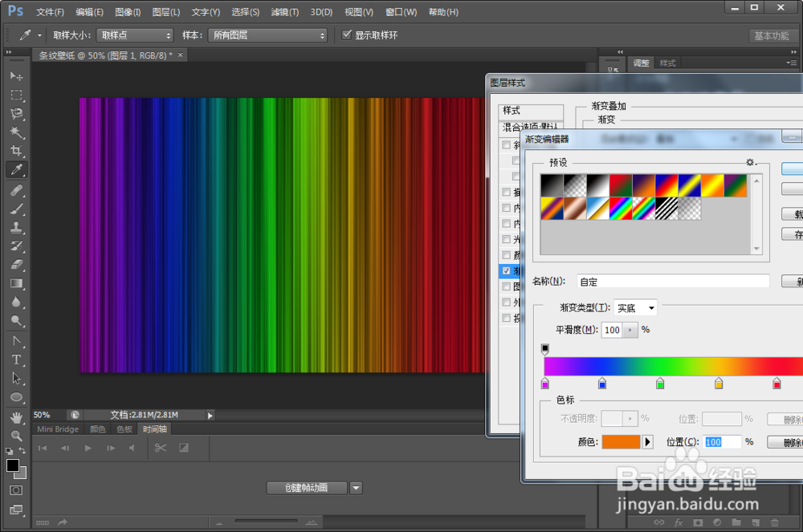Open the 文件(F) menu
Screen dimensions: 803x532
[x=50, y=12]
